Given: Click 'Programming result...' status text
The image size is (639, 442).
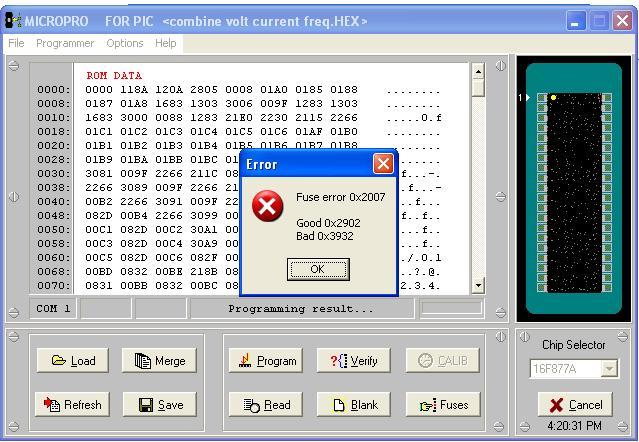Looking at the screenshot, I should click(300, 309).
